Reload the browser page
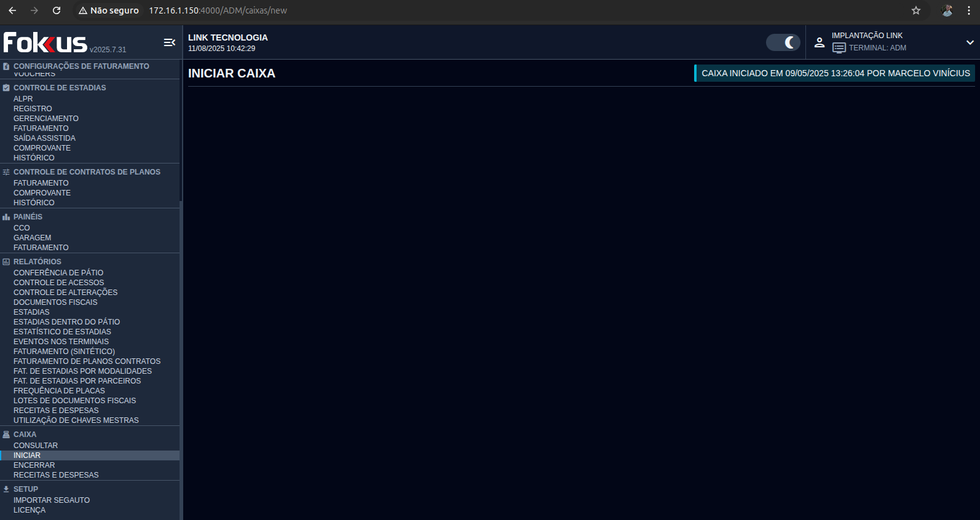 click(57, 10)
